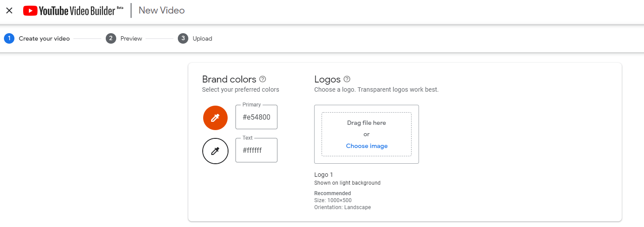Open help icon beside Brand colors
Image resolution: width=644 pixels, height=227 pixels.
pyautogui.click(x=263, y=79)
